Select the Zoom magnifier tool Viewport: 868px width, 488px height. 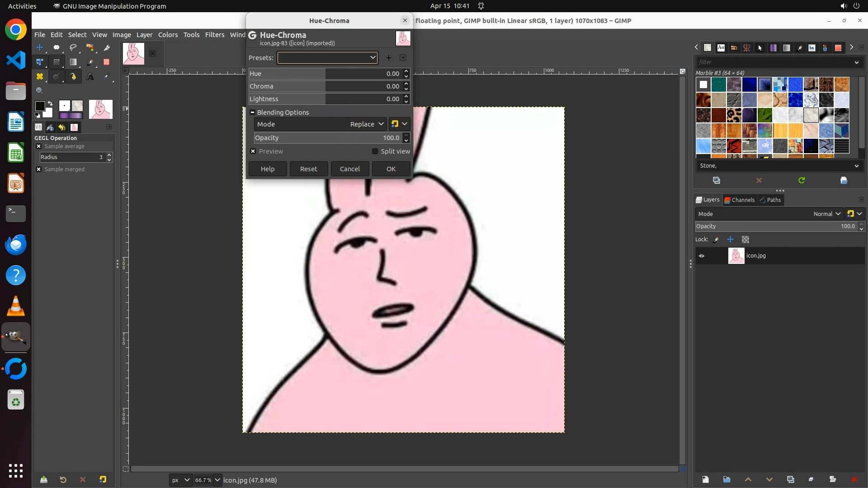tap(40, 91)
